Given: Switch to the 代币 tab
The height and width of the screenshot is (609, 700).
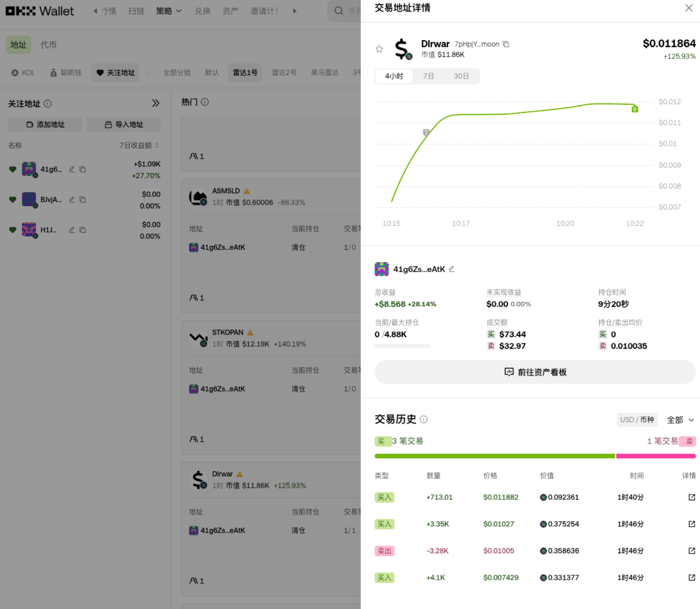Looking at the screenshot, I should point(48,45).
